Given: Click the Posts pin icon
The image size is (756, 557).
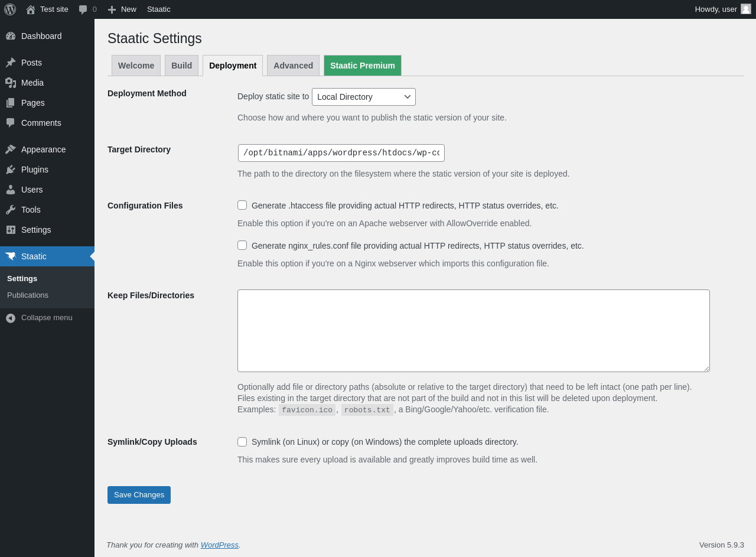Looking at the screenshot, I should [11, 63].
